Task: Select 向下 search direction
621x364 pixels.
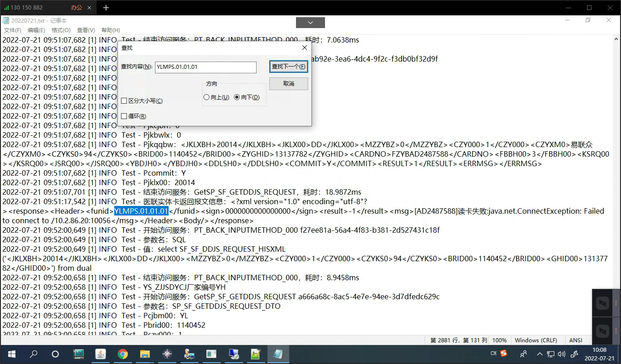Action: pyautogui.click(x=237, y=97)
